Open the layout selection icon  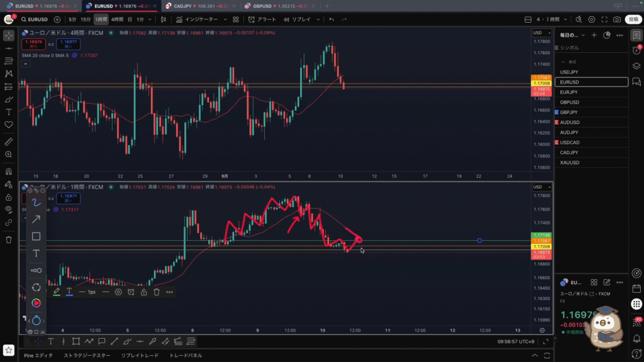528,19
